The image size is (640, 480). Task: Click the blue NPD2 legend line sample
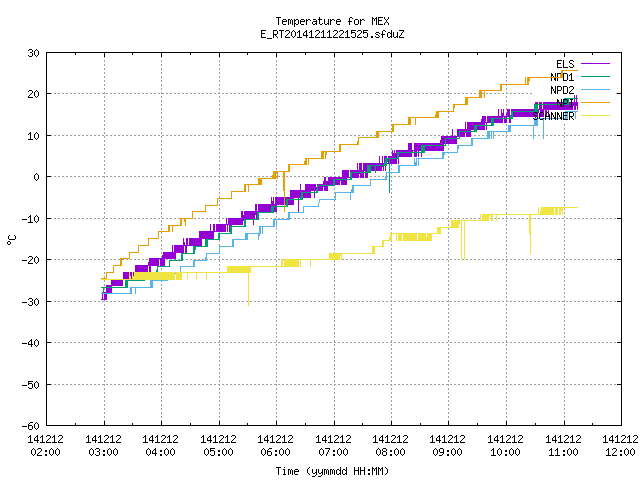tap(595, 90)
